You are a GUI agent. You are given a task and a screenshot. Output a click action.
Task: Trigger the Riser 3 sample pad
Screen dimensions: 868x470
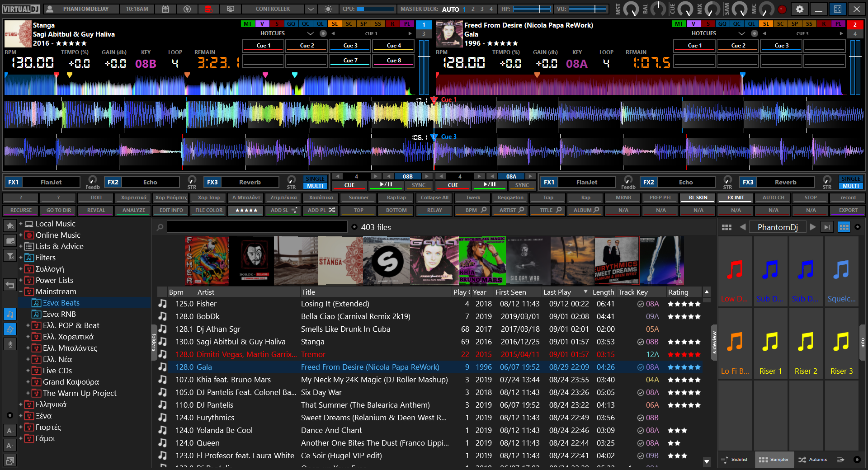841,343
